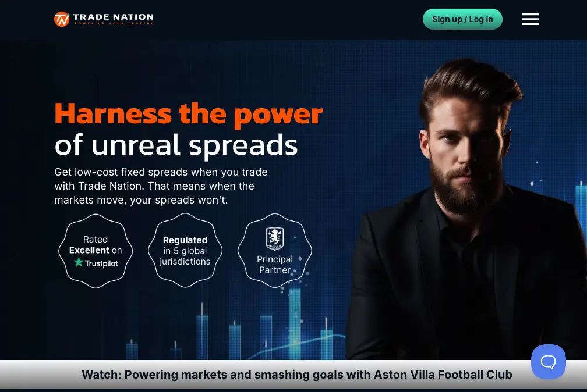Click the Sign up / Log in button
This screenshot has width=587, height=392.
462,19
